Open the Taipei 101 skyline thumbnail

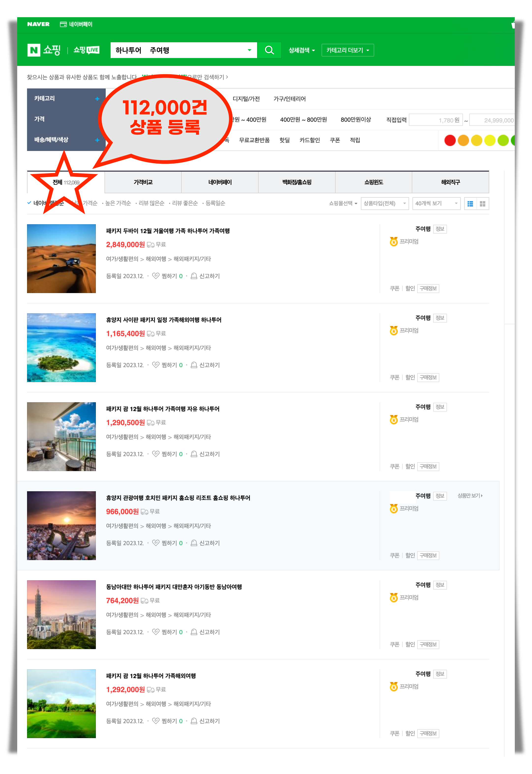click(x=61, y=615)
